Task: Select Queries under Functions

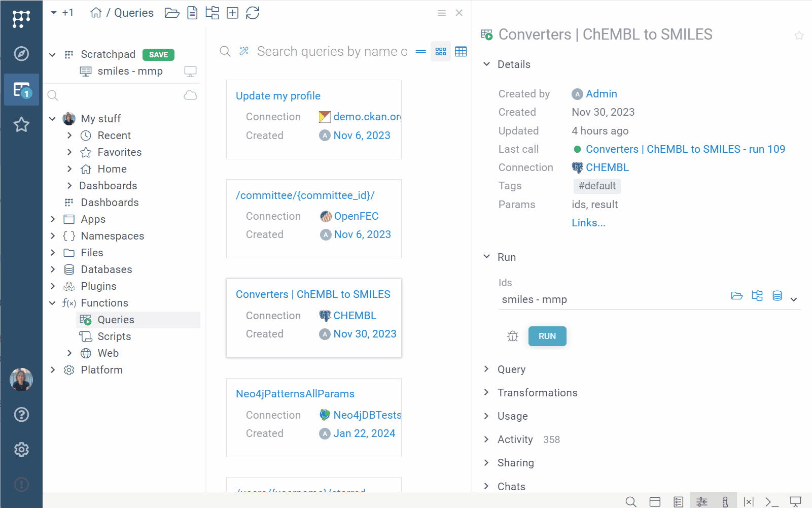Action: point(116,320)
